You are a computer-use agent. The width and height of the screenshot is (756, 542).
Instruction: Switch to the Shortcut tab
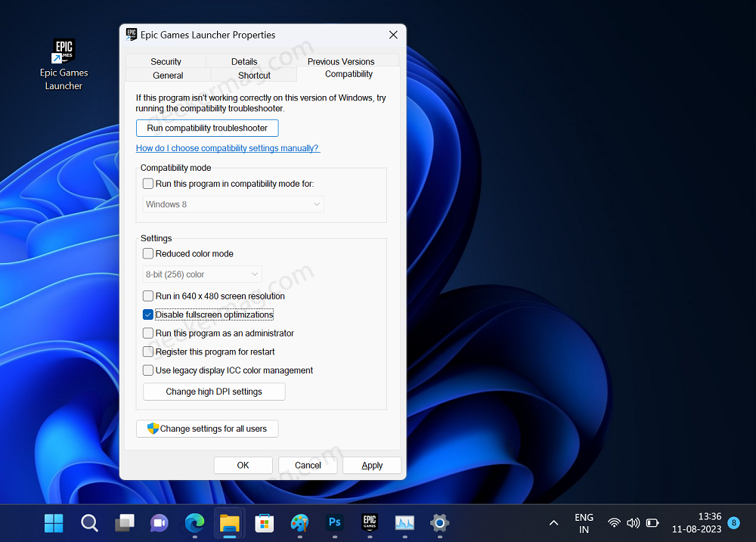click(x=254, y=76)
